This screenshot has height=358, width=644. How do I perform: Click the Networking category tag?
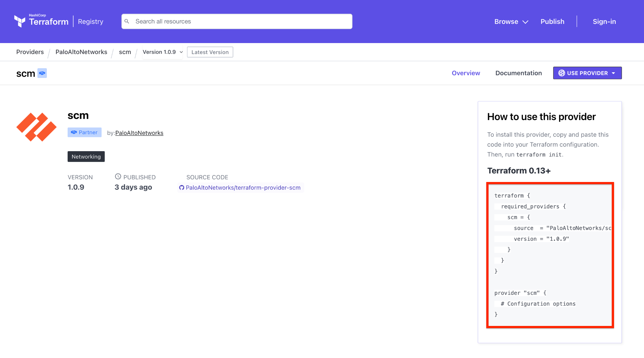pos(86,157)
